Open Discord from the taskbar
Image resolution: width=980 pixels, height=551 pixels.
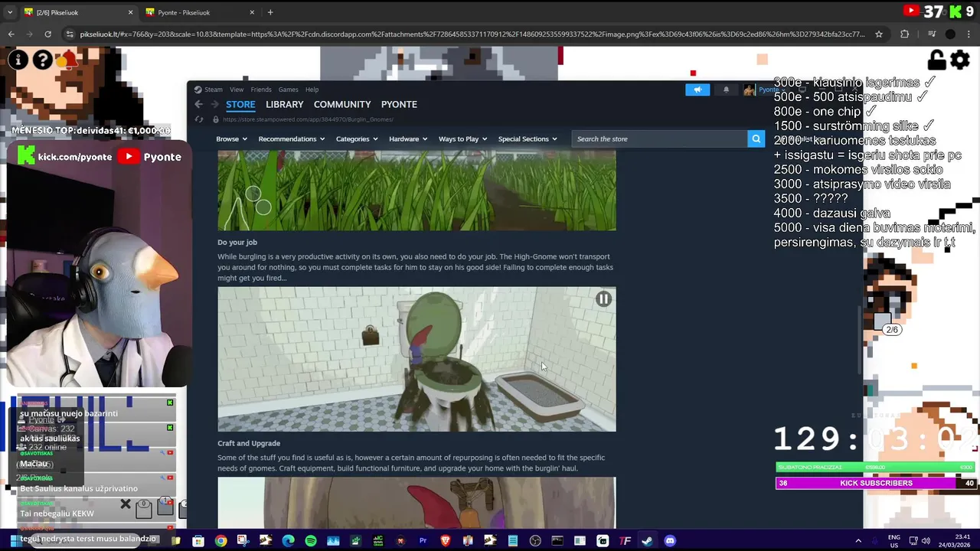pyautogui.click(x=670, y=541)
